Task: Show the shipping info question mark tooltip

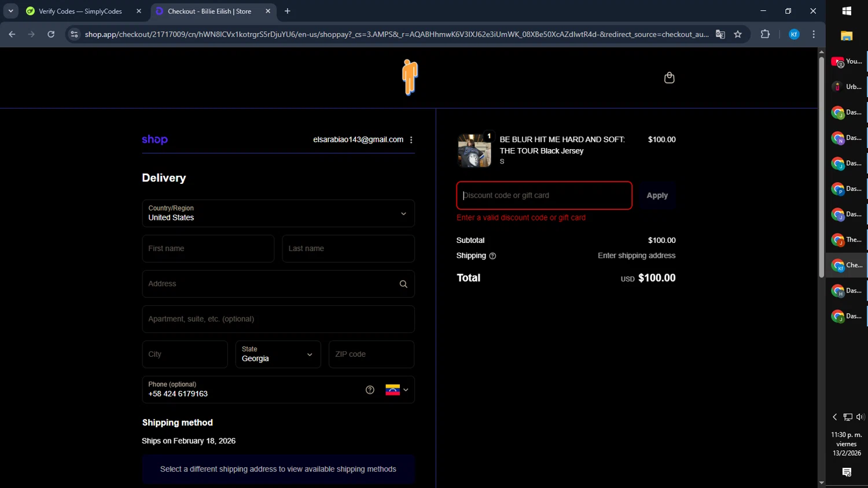Action: pos(492,256)
